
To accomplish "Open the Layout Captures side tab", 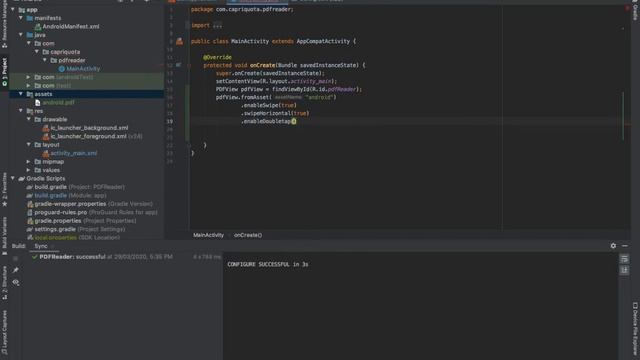I will tap(4, 331).
